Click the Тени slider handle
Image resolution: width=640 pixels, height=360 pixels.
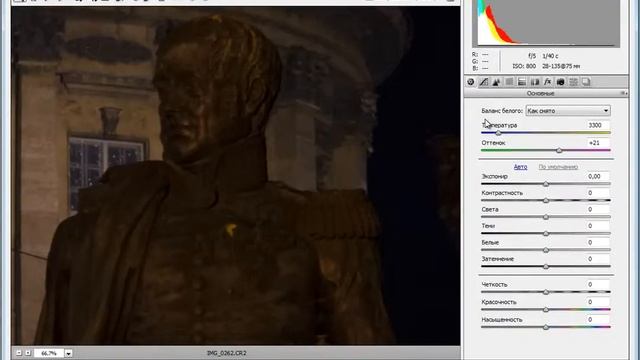pos(546,233)
